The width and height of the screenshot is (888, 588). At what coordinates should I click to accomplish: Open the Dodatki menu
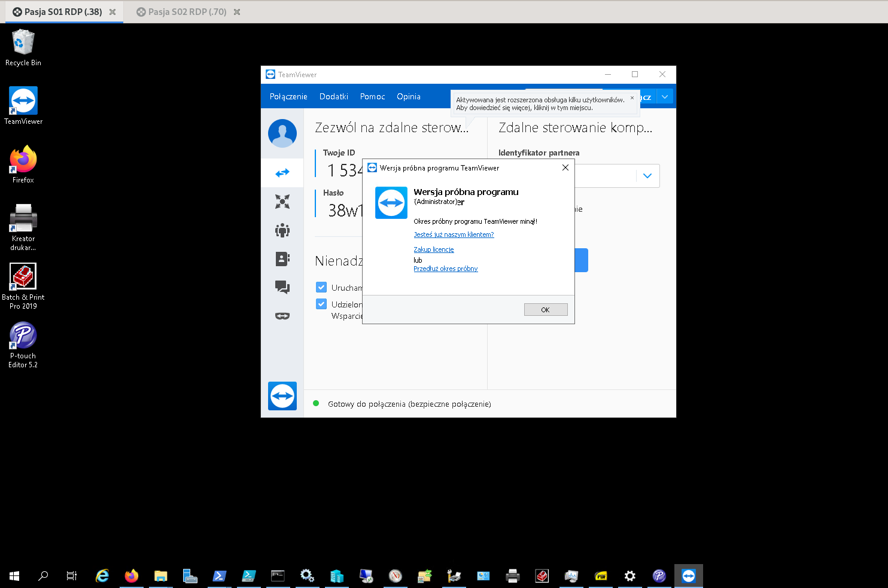point(334,96)
